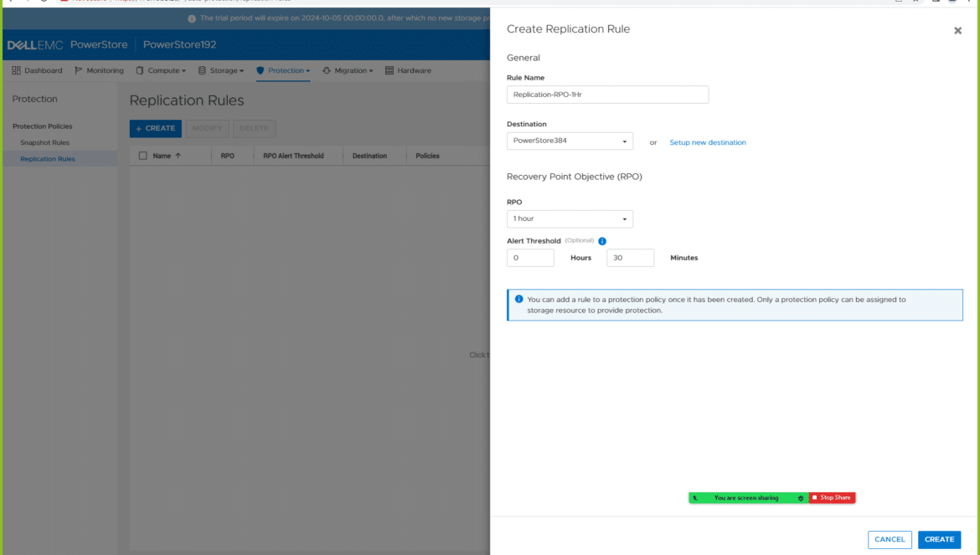Click the Hardware icon
Image resolution: width=980 pixels, height=555 pixels.
(389, 70)
